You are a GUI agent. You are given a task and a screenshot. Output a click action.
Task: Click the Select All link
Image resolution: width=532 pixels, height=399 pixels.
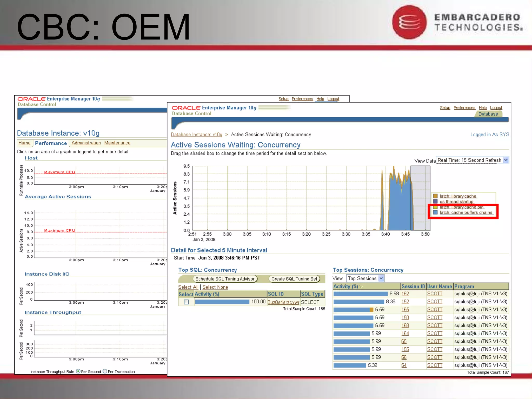[188, 287]
